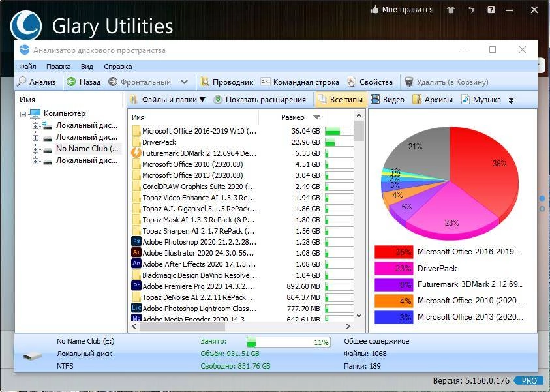Expand more filter types chevron after Музыка
This screenshot has height=392, width=550.
tap(511, 100)
